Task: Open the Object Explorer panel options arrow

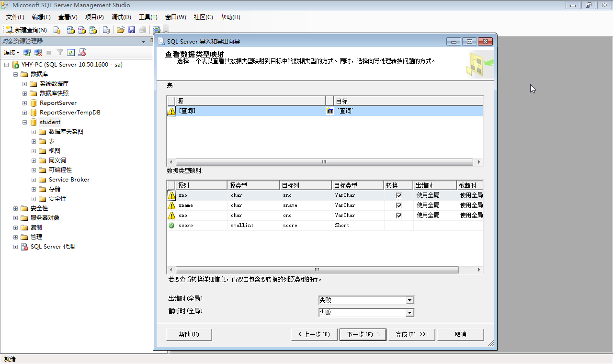Action: 144,41
